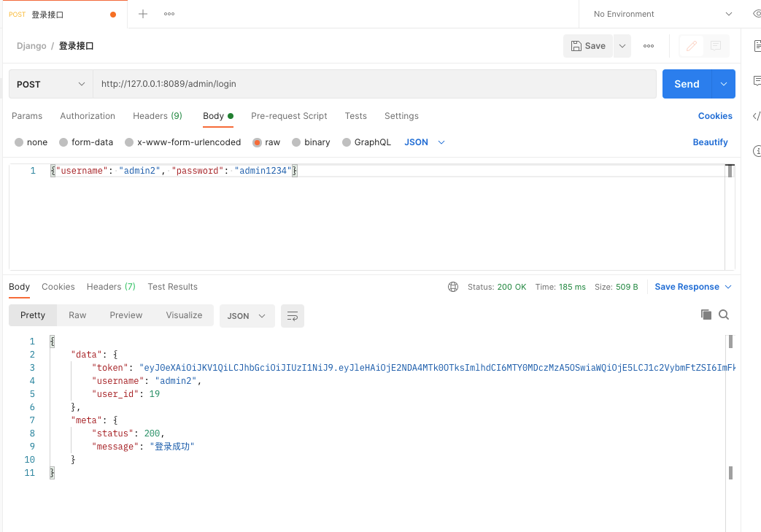Open the Django collection breadcrumb
761x532 pixels.
pyautogui.click(x=31, y=46)
